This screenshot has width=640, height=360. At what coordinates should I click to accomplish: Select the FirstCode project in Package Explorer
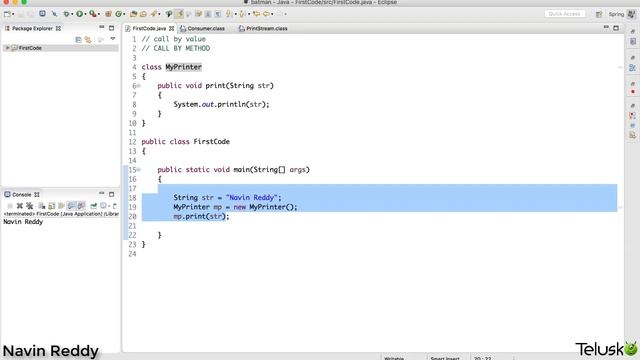click(30, 48)
